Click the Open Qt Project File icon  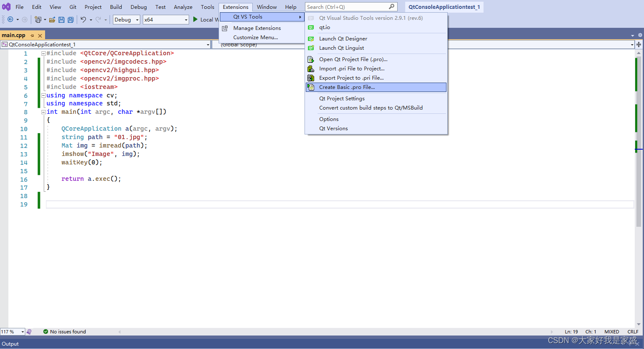pyautogui.click(x=311, y=59)
